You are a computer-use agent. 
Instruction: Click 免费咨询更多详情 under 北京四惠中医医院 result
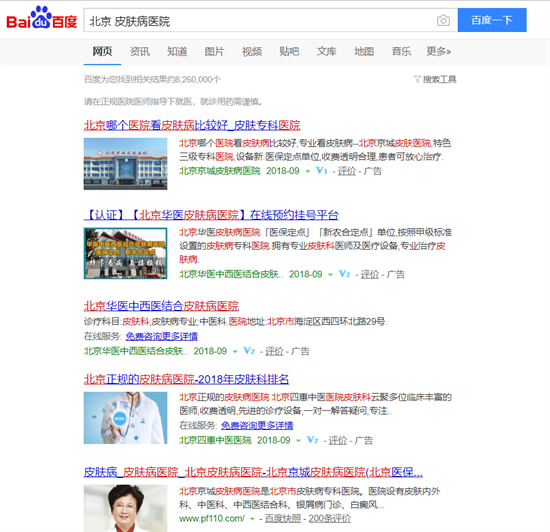(257, 425)
